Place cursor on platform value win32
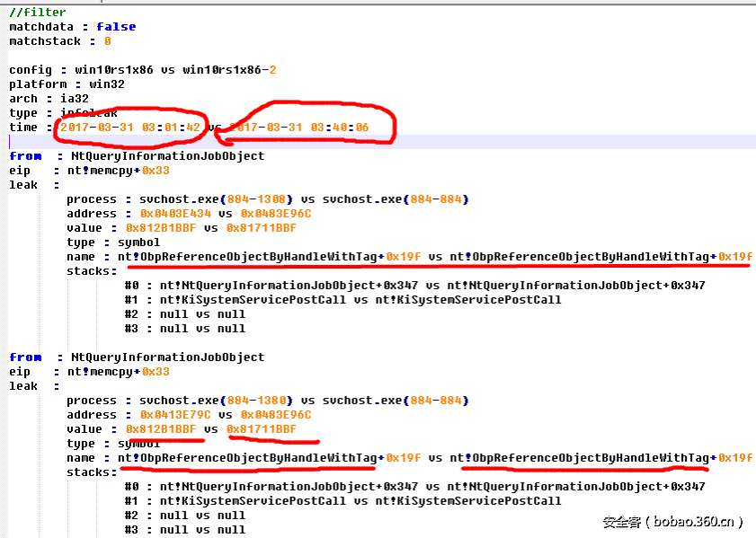 [107, 84]
